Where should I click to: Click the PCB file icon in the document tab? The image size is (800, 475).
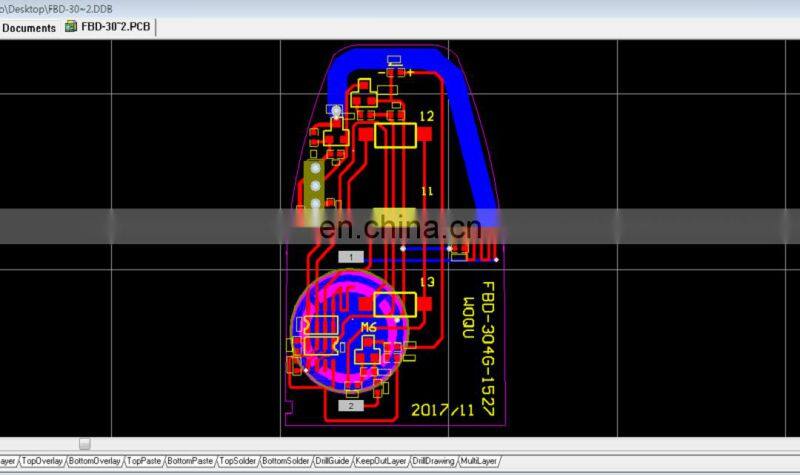pos(71,27)
